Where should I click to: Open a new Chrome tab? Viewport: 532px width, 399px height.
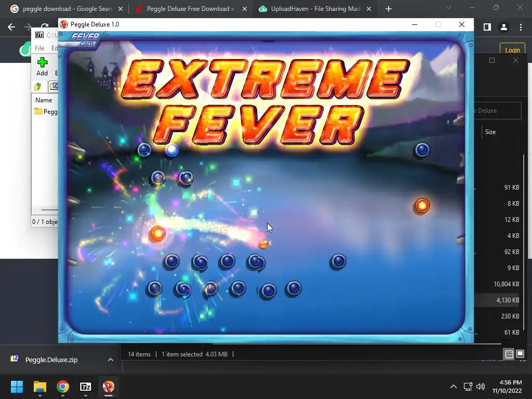389,9
